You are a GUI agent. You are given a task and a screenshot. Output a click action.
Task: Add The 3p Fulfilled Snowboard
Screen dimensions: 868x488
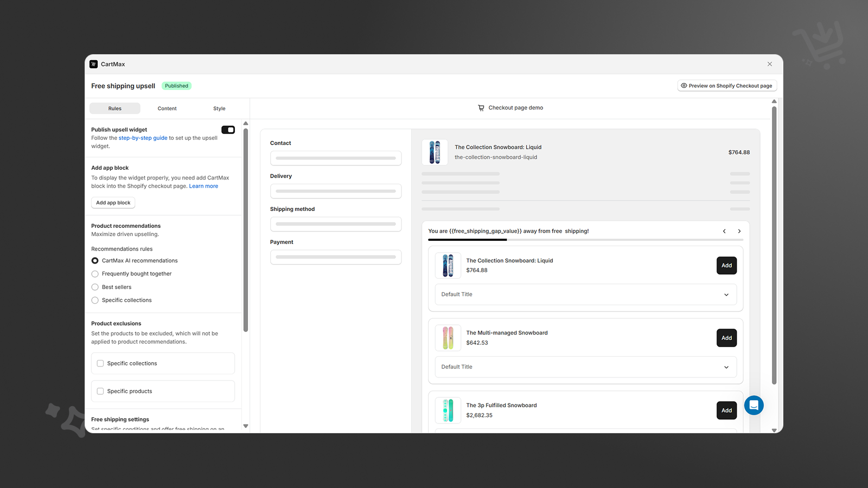[x=726, y=410]
